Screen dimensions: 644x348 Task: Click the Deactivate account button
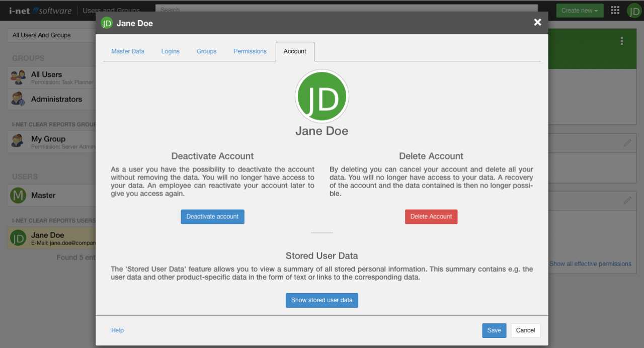pos(212,217)
